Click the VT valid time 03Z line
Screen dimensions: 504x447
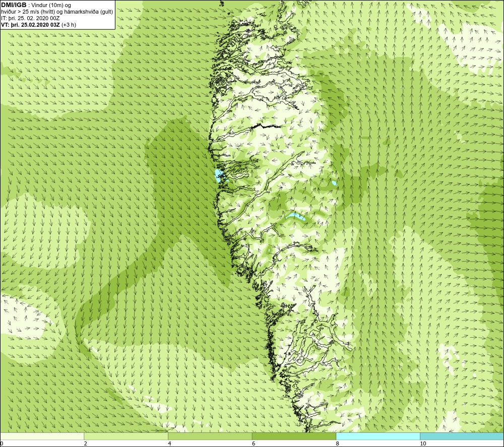click(x=39, y=25)
